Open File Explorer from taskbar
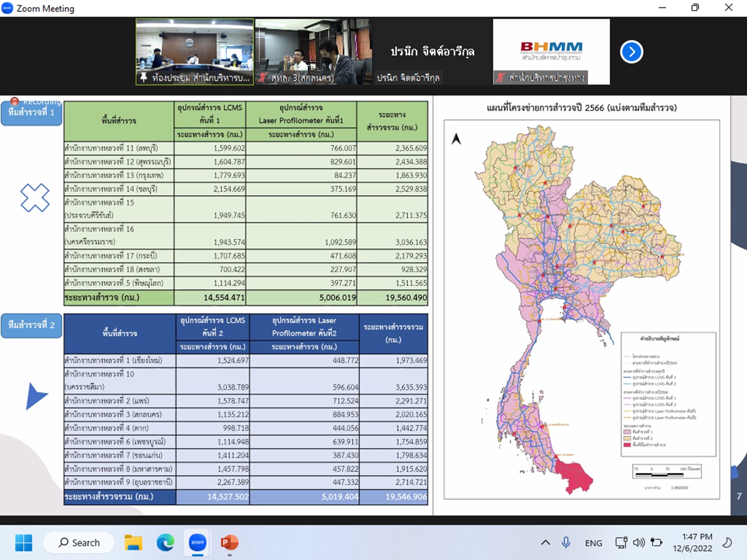 click(x=133, y=543)
